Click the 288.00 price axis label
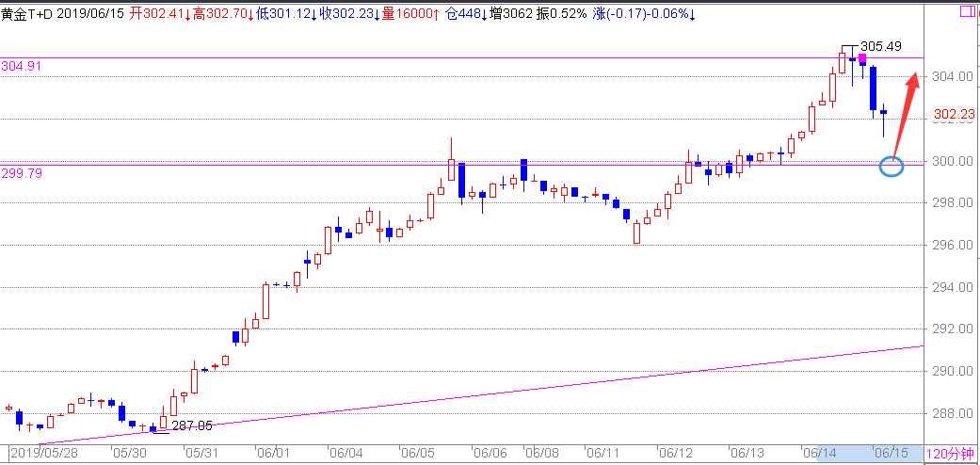 pyautogui.click(x=953, y=413)
